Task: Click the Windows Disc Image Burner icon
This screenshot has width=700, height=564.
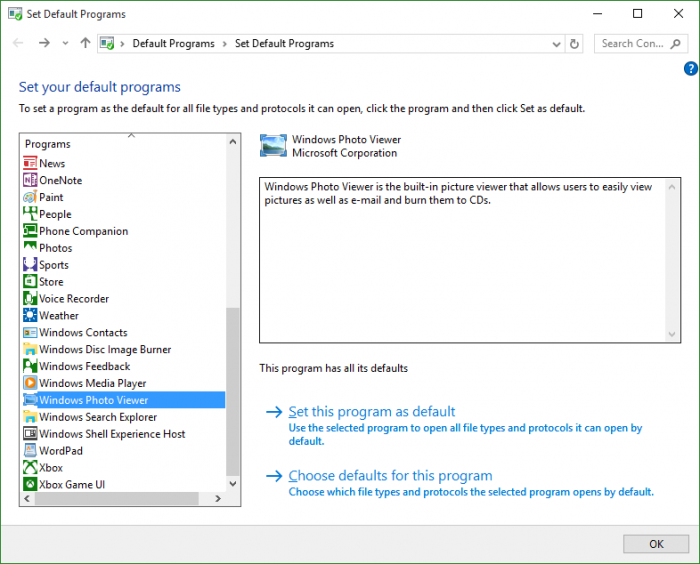Action: (30, 349)
